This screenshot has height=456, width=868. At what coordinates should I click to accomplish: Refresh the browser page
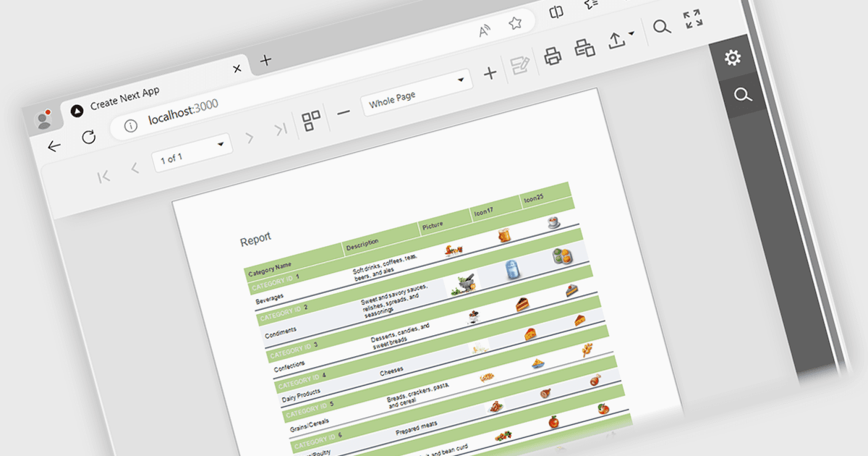(88, 137)
